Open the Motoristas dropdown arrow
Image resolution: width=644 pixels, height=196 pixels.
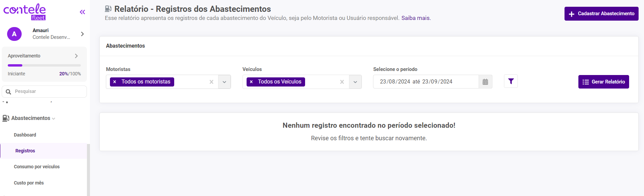[224, 82]
